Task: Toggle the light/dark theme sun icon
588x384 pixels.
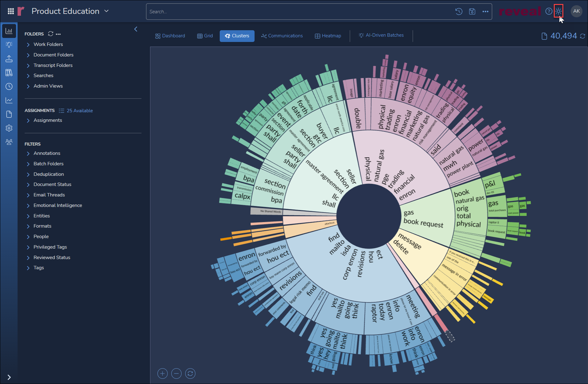Action: pos(558,11)
